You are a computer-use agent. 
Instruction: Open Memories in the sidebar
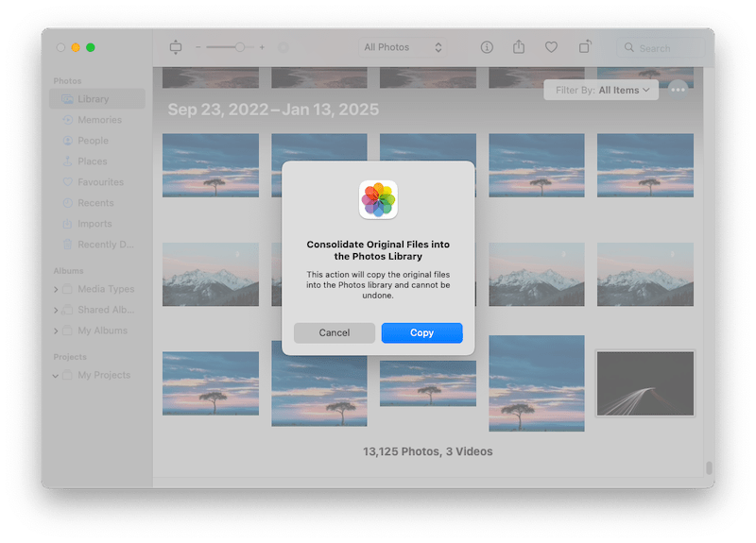pos(98,120)
